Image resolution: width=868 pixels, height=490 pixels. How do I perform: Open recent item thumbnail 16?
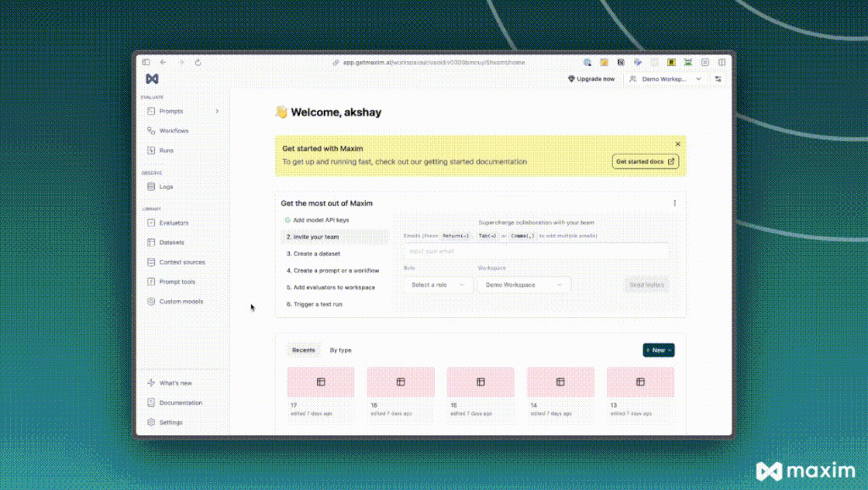[x=401, y=382]
